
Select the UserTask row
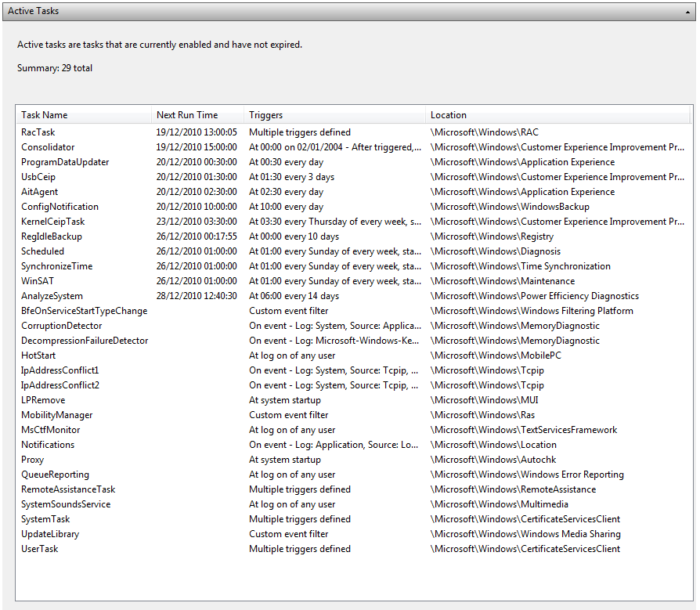[354, 549]
